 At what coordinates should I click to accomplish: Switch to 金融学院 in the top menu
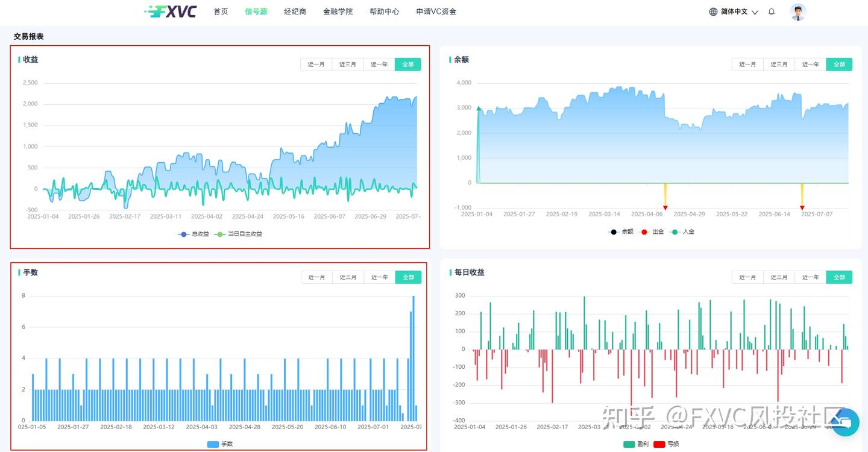tap(338, 11)
